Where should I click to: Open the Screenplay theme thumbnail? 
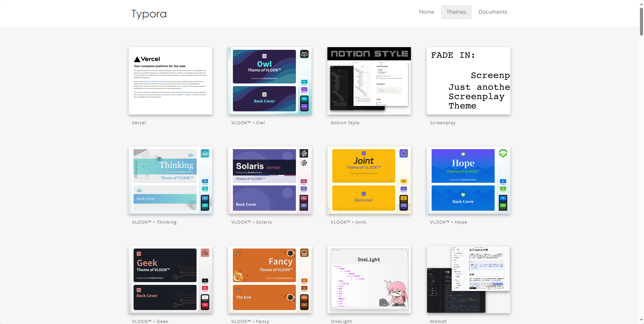tap(469, 81)
